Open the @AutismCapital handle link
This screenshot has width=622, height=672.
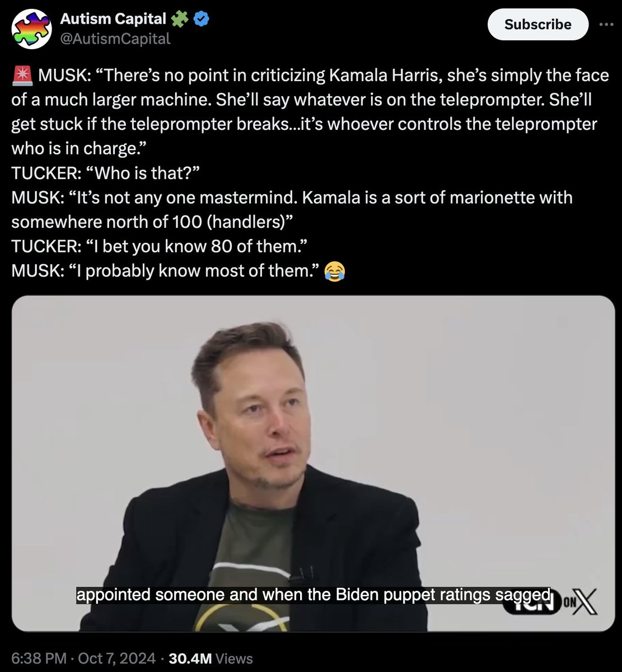point(115,38)
